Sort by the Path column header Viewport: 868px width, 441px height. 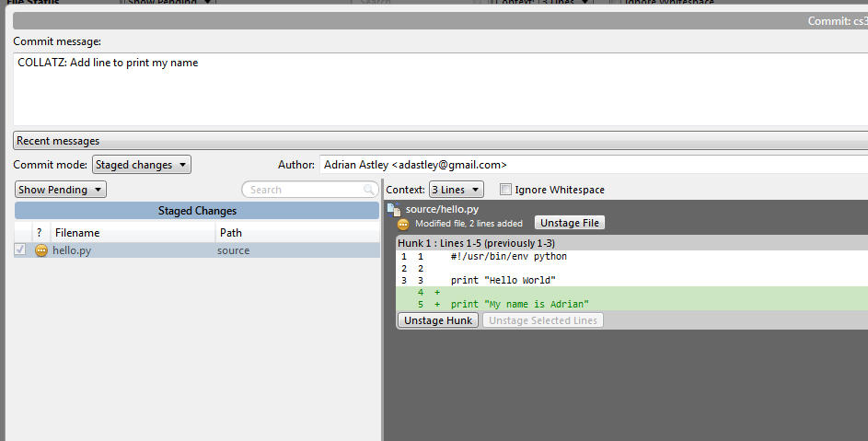tap(297, 233)
